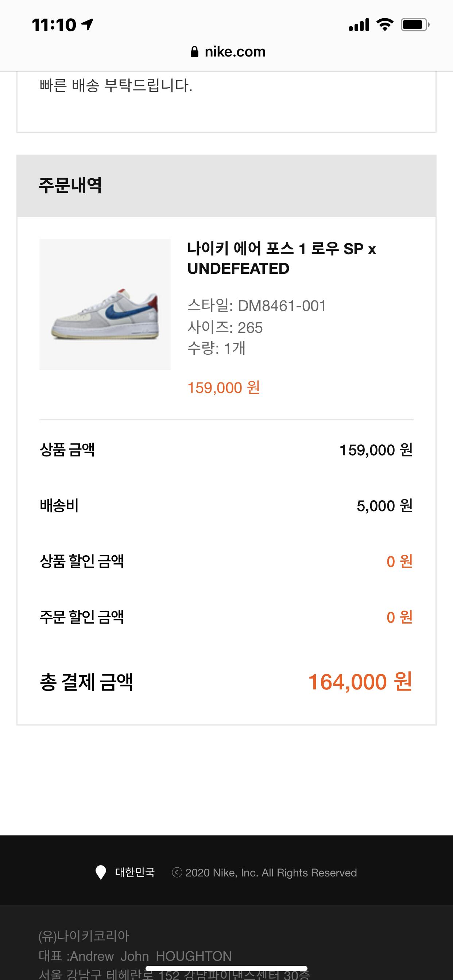Tap the orange 159,000 원 product price
The image size is (453, 980).
click(x=224, y=388)
